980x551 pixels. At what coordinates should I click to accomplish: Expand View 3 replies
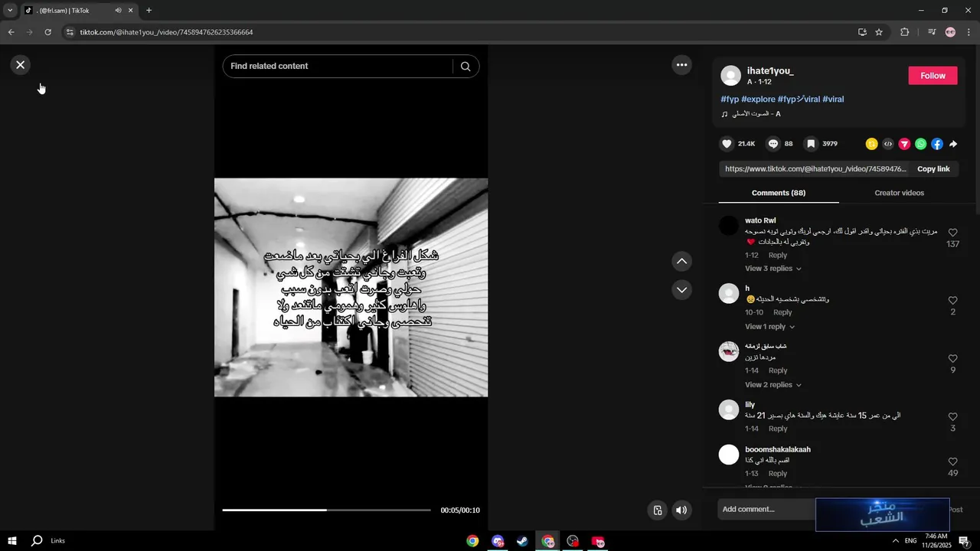[773, 269]
